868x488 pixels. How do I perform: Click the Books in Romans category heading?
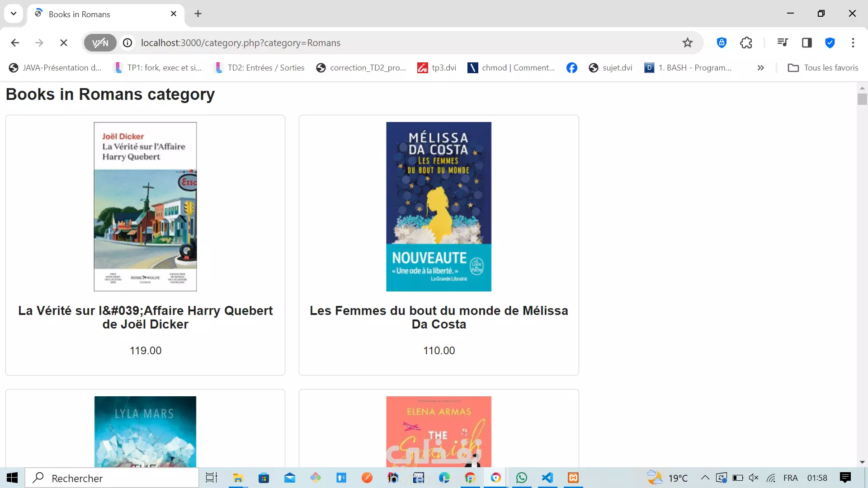click(x=110, y=94)
